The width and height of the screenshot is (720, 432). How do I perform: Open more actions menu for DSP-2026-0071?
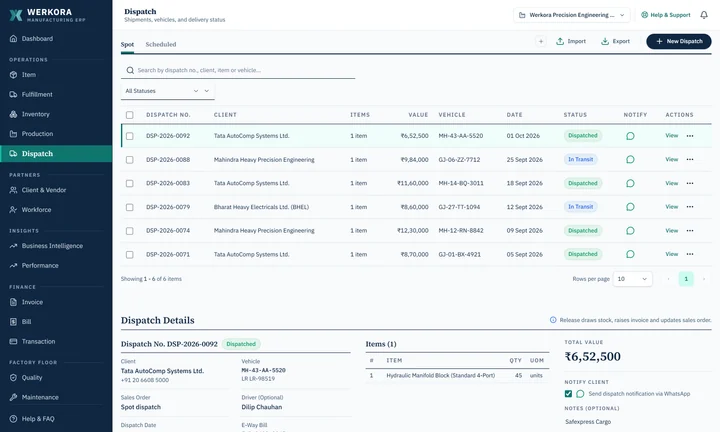690,254
